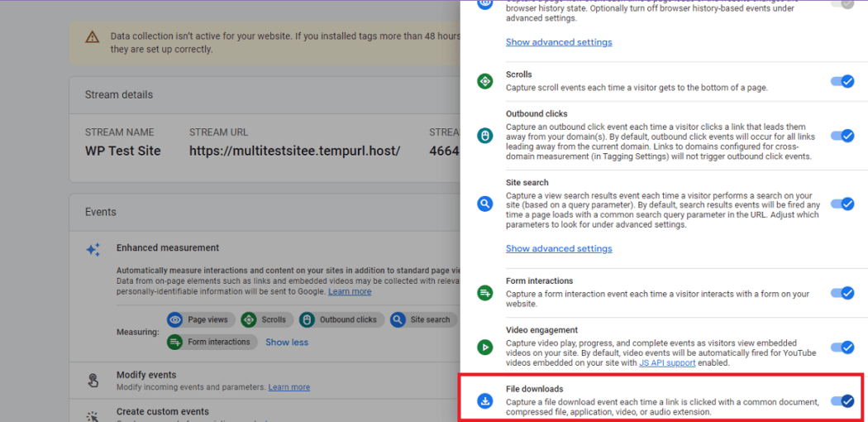Image resolution: width=868 pixels, height=422 pixels.
Task: Click the stream URL multitestsitee.tempurl.host
Action: (294, 151)
